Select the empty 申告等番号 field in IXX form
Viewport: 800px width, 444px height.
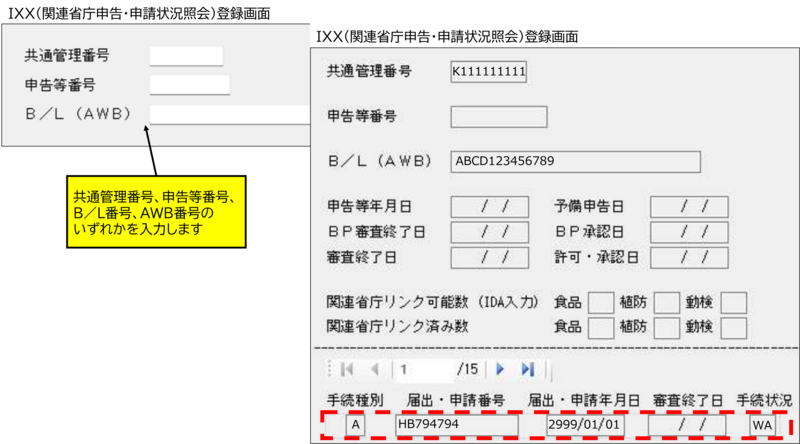(498, 117)
